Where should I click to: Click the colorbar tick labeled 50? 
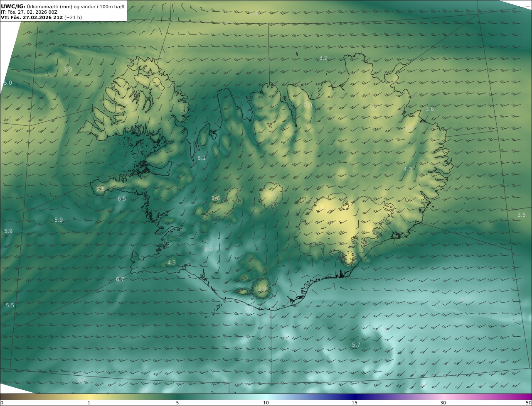[529, 403]
